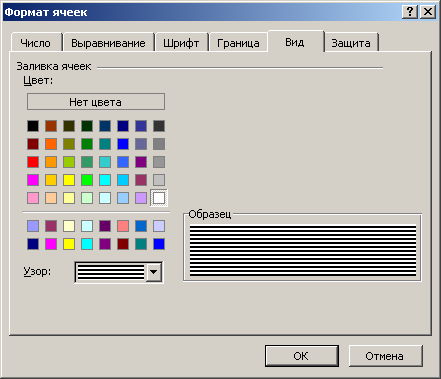Select the ice blue swatch after ocean blue
Image resolution: width=441 pixels, height=379 pixels.
[159, 226]
